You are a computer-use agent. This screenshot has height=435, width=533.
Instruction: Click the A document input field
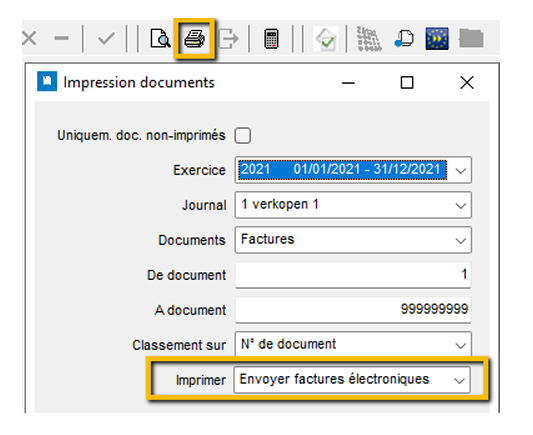(353, 310)
